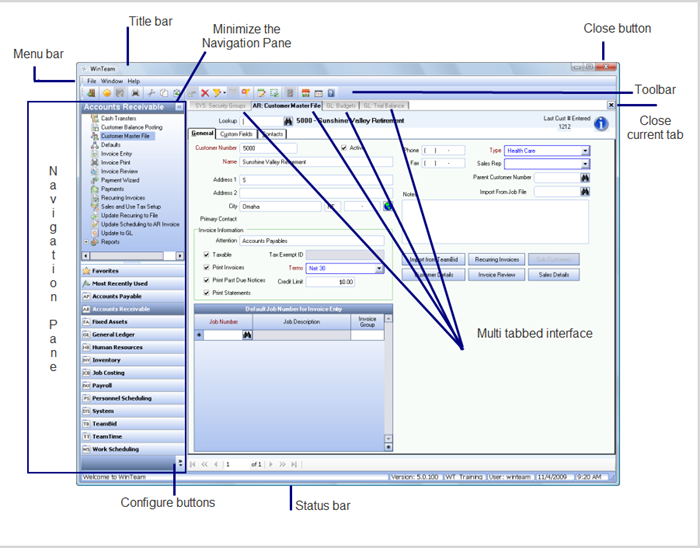Open the Terms dropdown showing Net 30
Screen dimensions: 700x548
380,268
